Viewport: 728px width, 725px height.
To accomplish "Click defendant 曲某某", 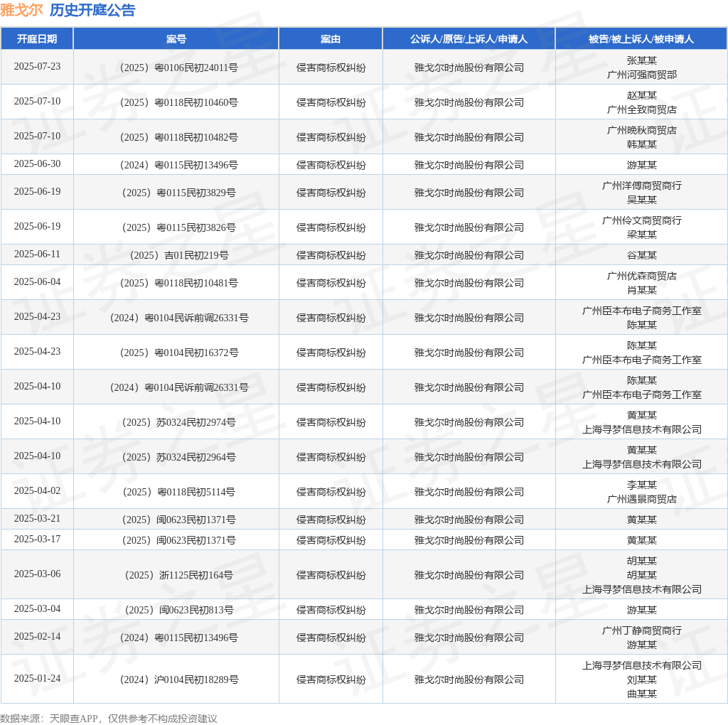I will click(642, 694).
